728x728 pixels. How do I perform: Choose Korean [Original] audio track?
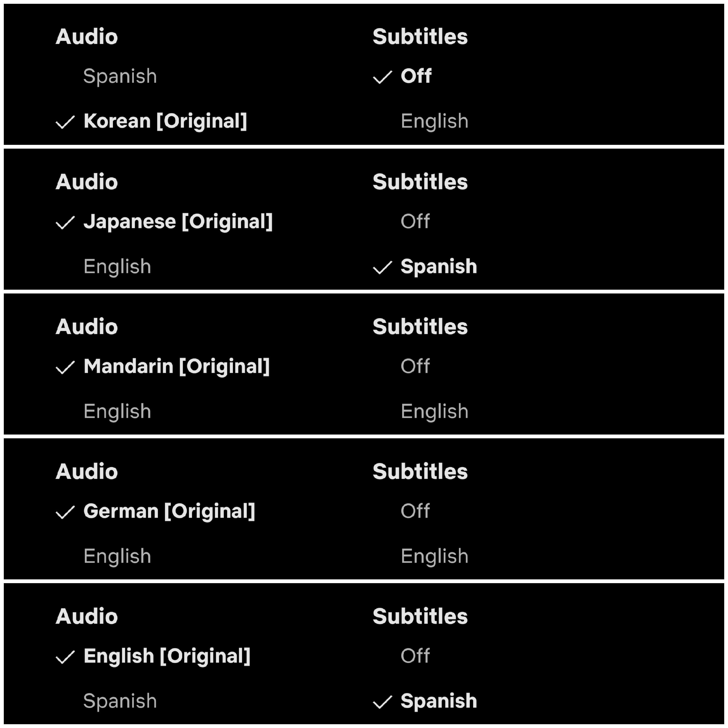click(x=165, y=121)
